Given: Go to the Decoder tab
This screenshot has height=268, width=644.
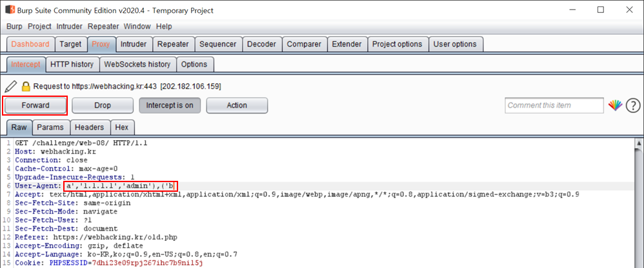Looking at the screenshot, I should [x=261, y=45].
